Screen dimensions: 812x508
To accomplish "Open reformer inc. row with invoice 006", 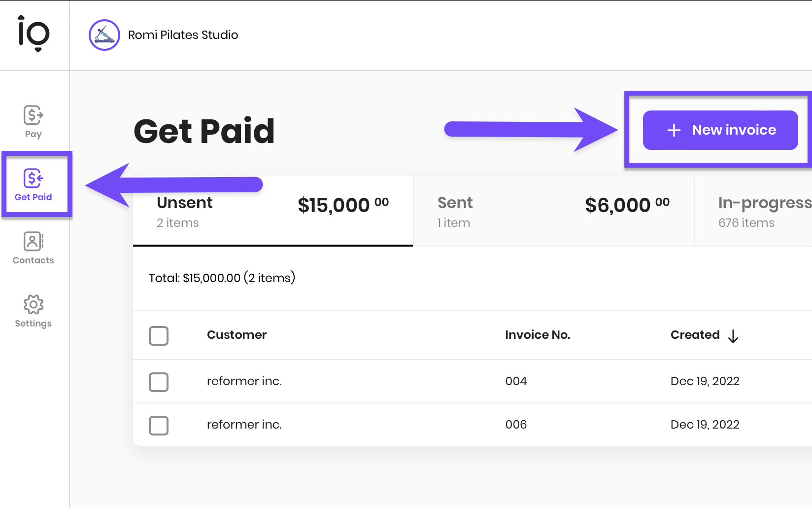I will (473, 425).
